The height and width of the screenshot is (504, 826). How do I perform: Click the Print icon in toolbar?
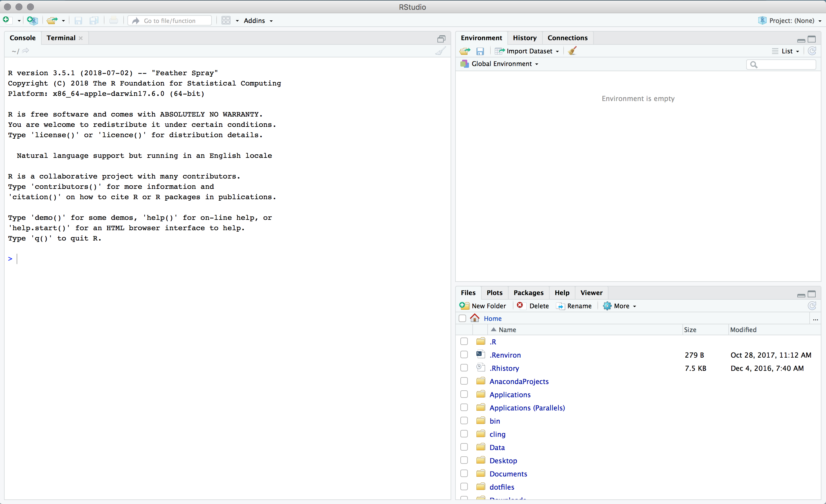(114, 20)
